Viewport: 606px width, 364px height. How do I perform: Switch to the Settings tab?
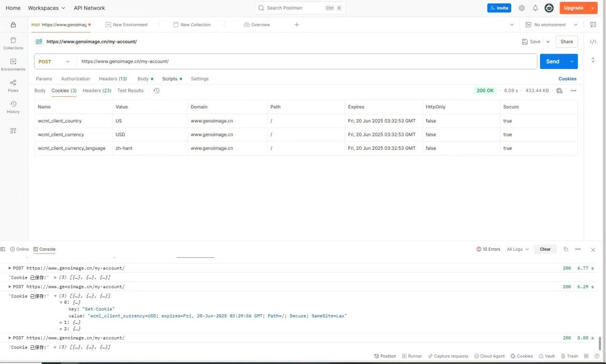tap(199, 79)
